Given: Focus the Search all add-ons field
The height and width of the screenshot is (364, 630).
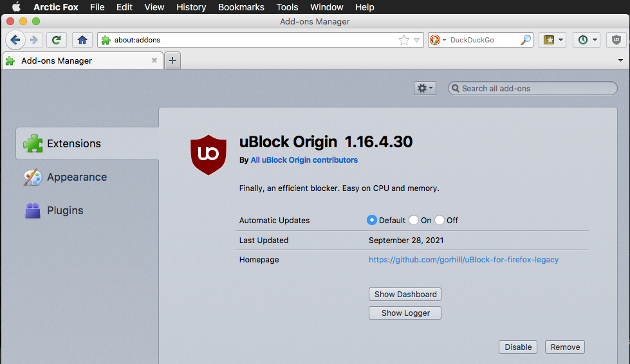Looking at the screenshot, I should [533, 88].
